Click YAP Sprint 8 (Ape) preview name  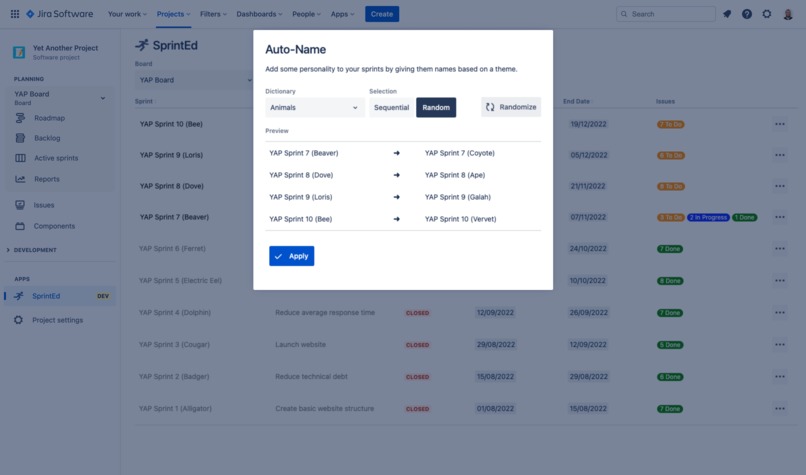[455, 175]
